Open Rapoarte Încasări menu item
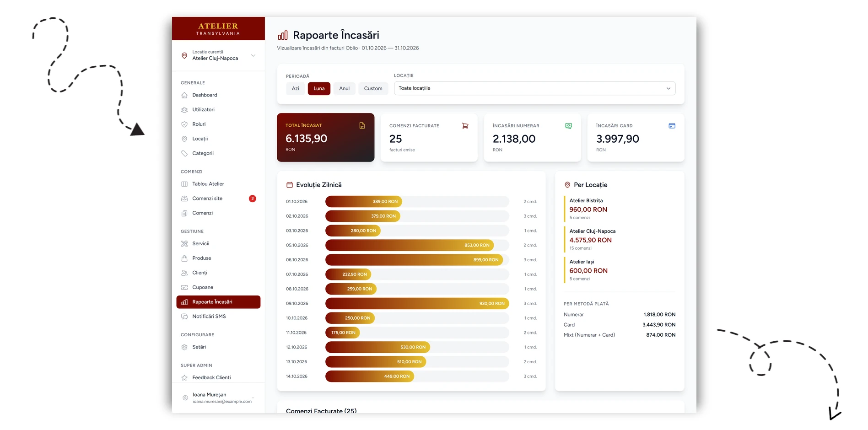 click(x=218, y=302)
